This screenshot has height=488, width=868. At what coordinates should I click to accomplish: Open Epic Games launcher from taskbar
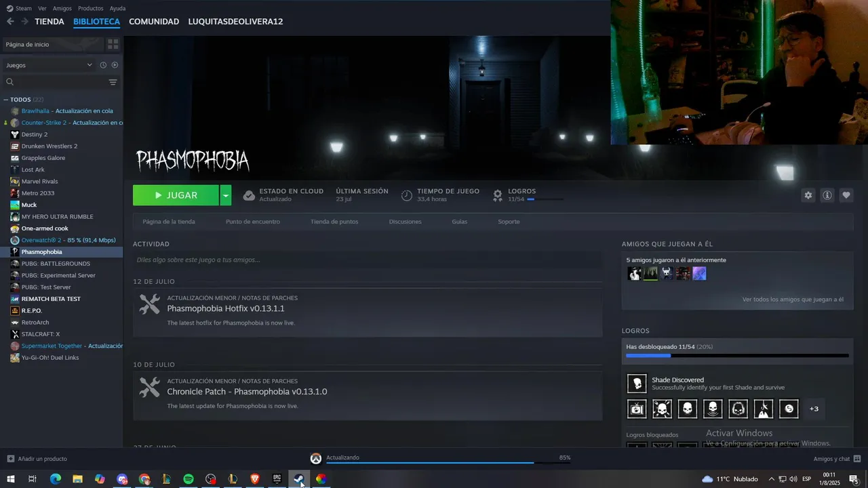pyautogui.click(x=277, y=479)
